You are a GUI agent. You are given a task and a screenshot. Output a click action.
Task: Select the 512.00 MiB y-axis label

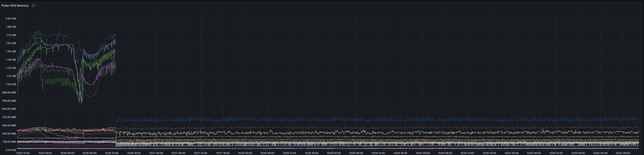click(10, 117)
